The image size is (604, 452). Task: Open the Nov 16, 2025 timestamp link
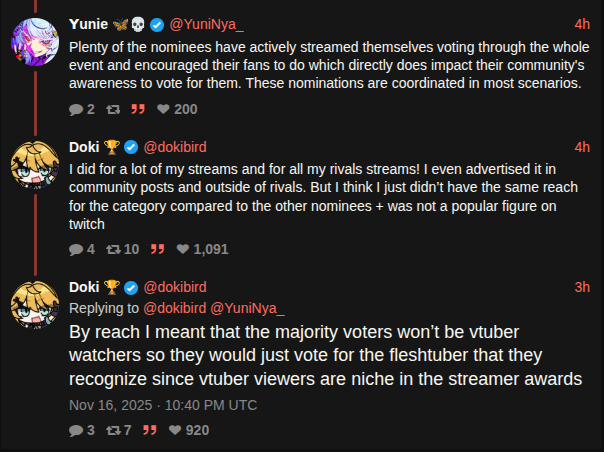(x=163, y=404)
